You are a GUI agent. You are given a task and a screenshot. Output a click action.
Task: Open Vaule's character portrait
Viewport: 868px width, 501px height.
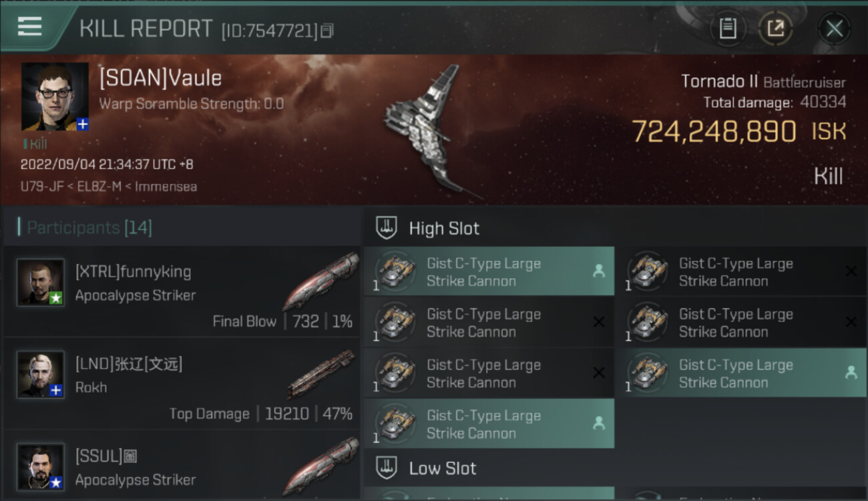[x=55, y=96]
